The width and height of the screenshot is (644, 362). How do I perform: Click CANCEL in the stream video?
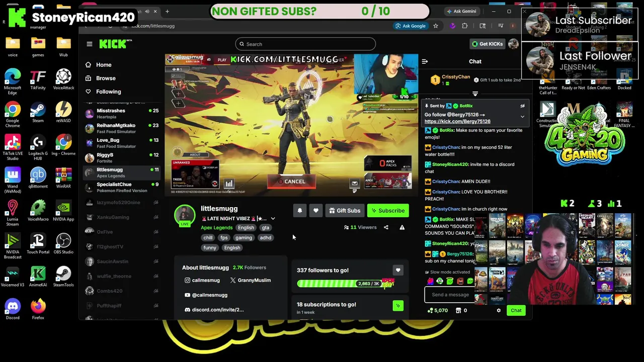291,182
